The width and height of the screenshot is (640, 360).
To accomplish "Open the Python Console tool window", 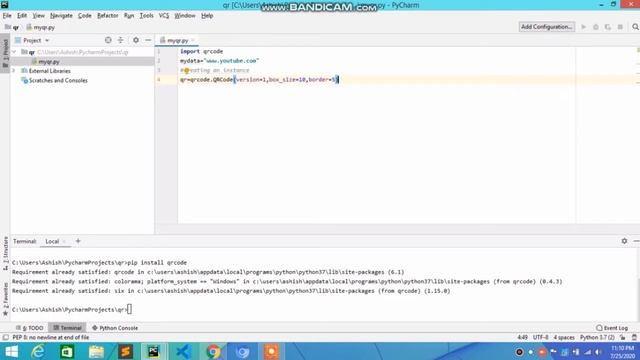I will click(115, 328).
